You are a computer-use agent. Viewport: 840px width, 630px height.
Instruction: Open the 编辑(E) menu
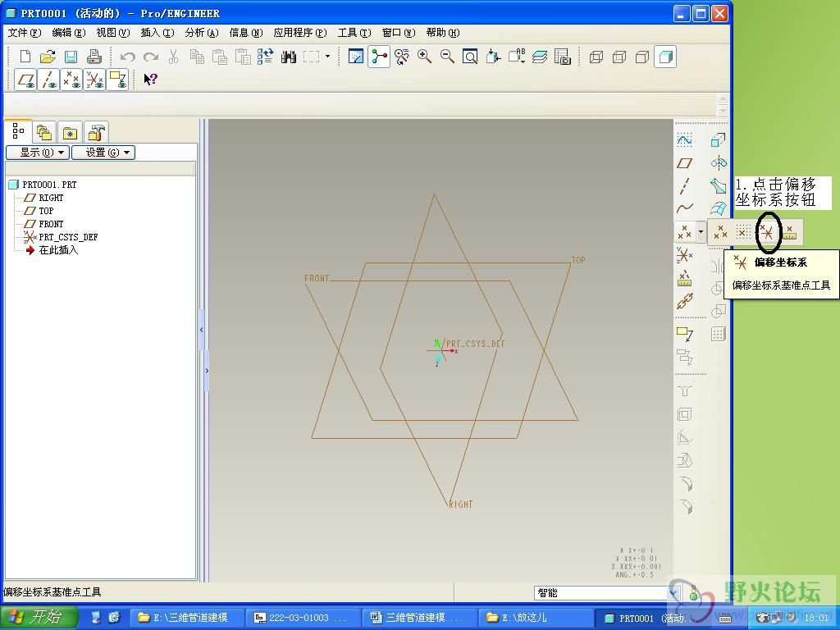click(69, 33)
